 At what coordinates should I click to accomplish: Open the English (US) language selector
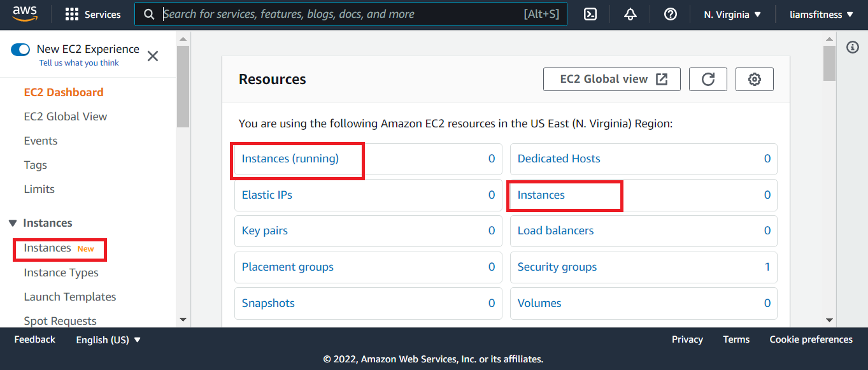pyautogui.click(x=108, y=339)
